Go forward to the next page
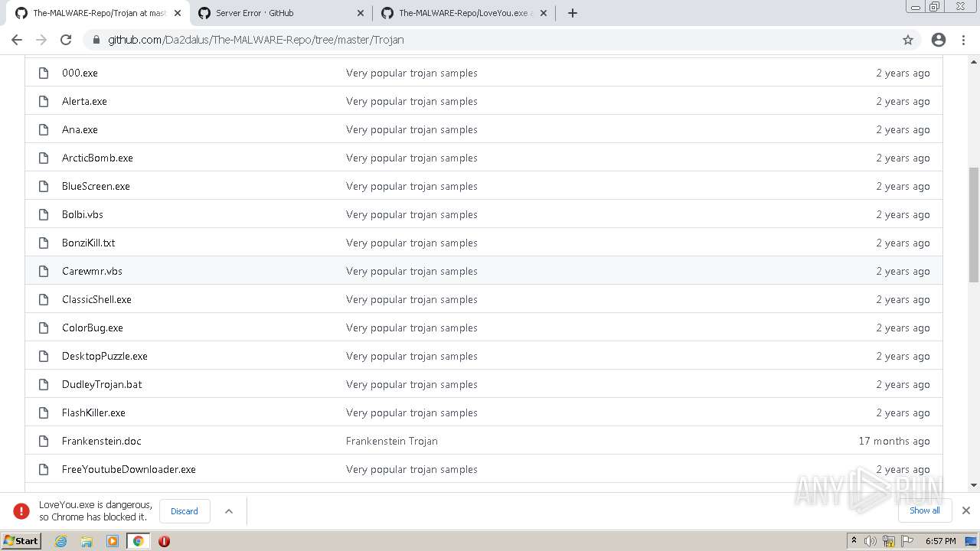980x551 pixels. pyautogui.click(x=41, y=40)
